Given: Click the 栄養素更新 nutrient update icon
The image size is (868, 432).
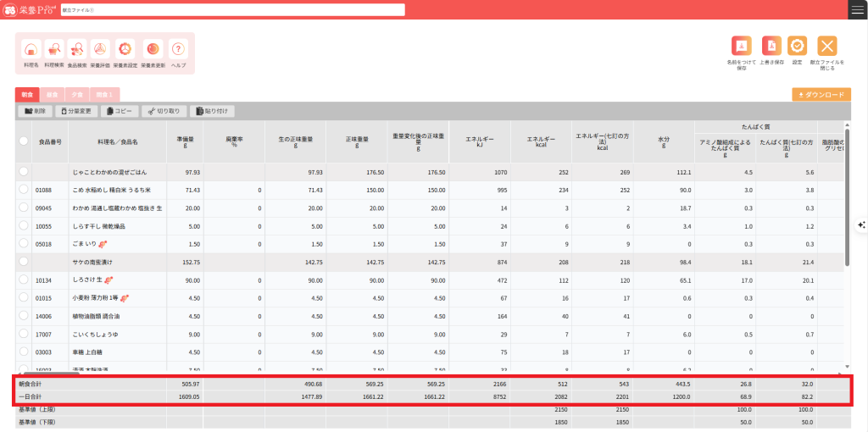Looking at the screenshot, I should point(153,51).
